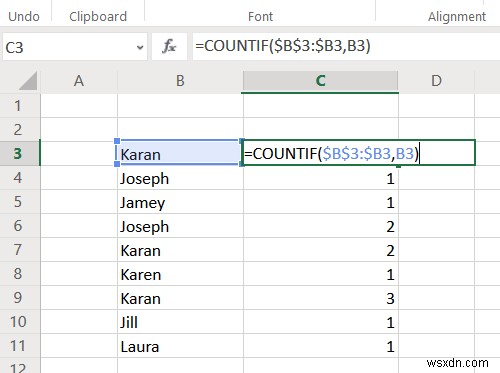The image size is (500, 373).
Task: Click cell B4 containing Joseph
Action: point(180,177)
